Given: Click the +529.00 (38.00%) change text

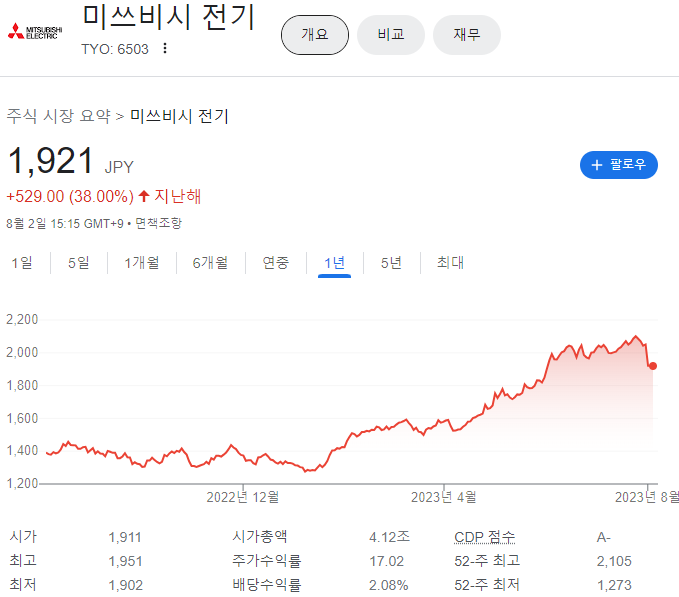Looking at the screenshot, I should click(70, 197).
